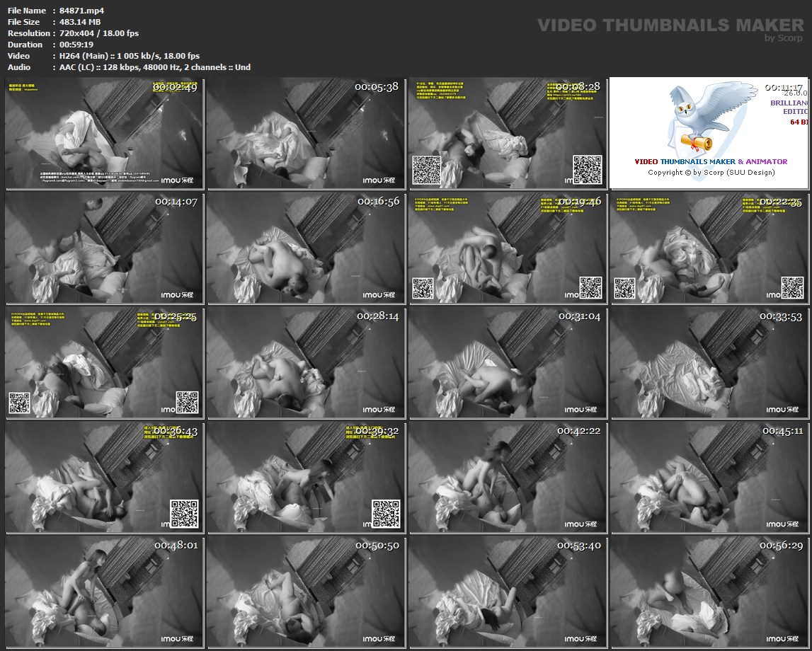Select the thumbnail stamped 00:50:50
Image resolution: width=812 pixels, height=651 pixels.
pyautogui.click(x=306, y=592)
